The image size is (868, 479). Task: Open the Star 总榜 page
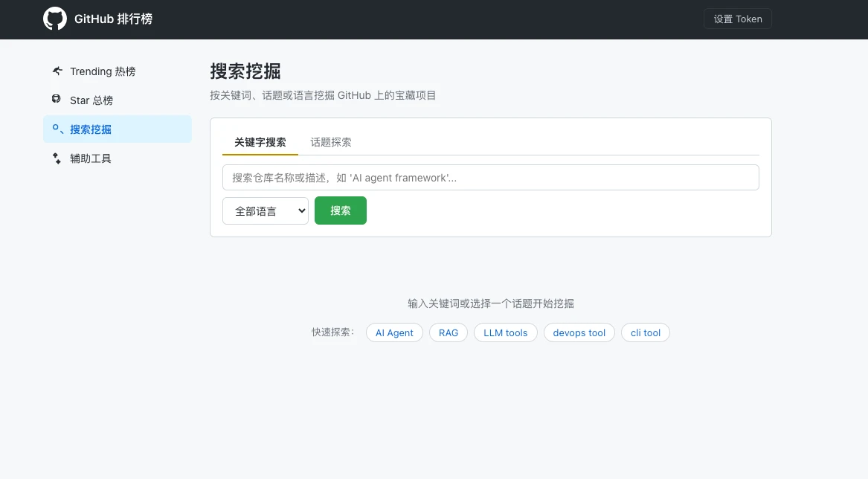click(118, 100)
